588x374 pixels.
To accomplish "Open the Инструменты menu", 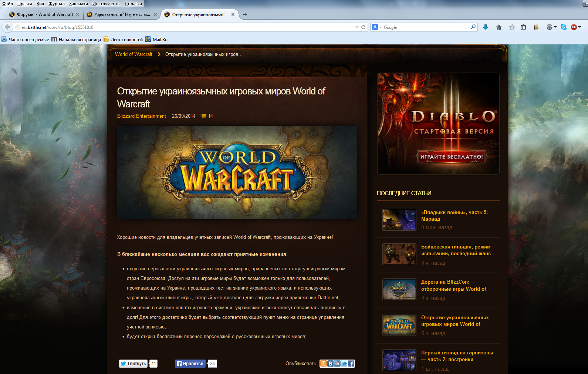I will click(107, 4).
